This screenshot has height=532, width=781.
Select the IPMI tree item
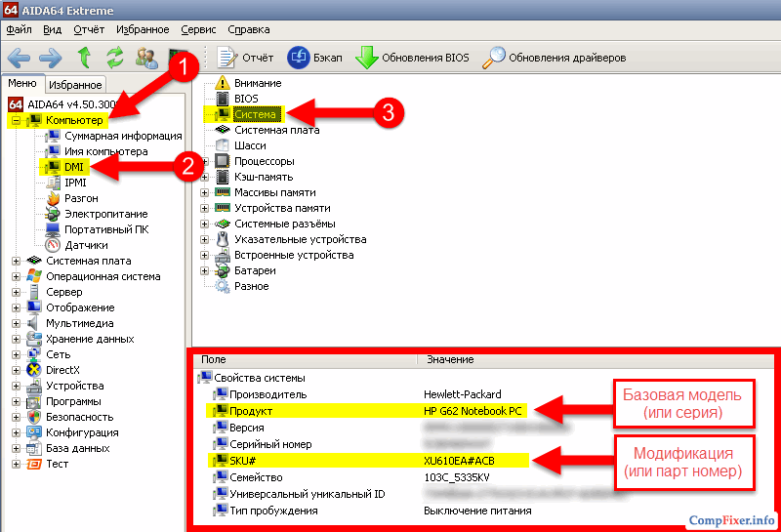[x=75, y=183]
